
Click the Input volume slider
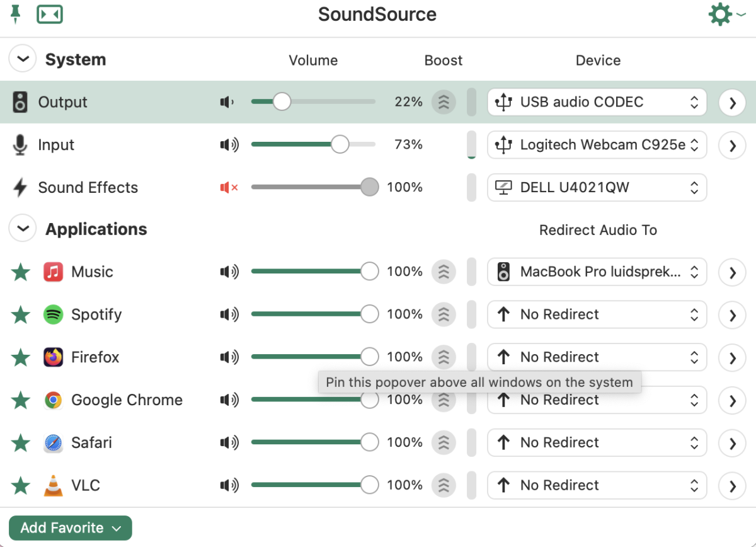point(314,145)
